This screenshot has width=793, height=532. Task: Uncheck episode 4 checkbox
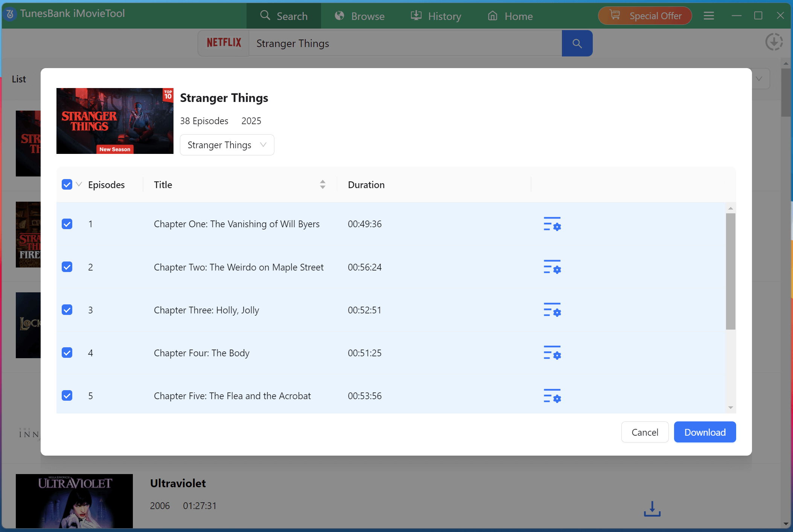coord(67,353)
